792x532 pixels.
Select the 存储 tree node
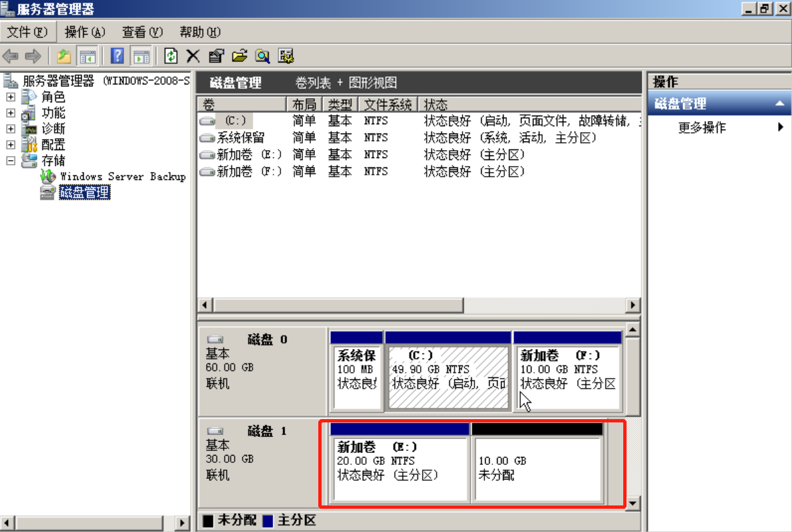(44, 161)
